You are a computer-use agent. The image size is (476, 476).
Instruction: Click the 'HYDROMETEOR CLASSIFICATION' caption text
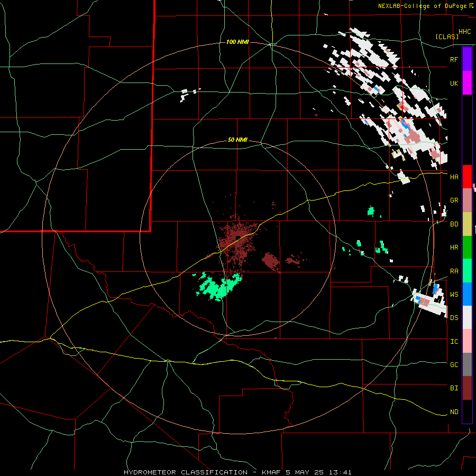186,472
